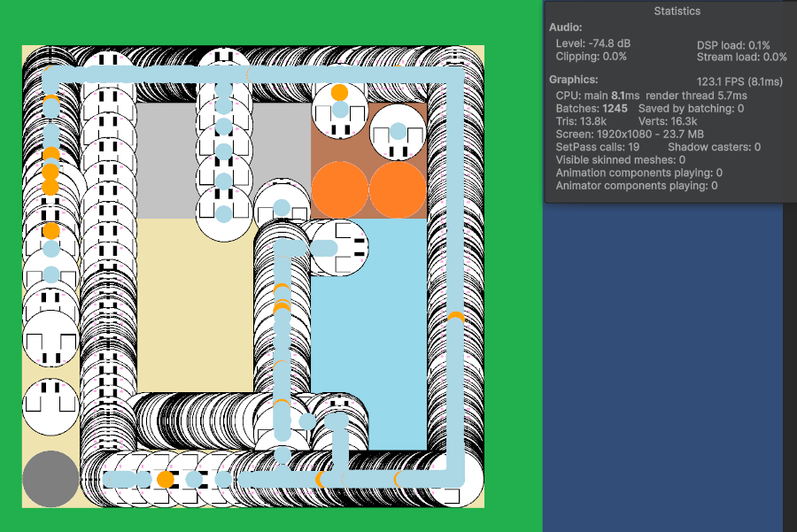Click the CPU: main 8.1ms text
This screenshot has height=532, width=797.
click(x=598, y=96)
